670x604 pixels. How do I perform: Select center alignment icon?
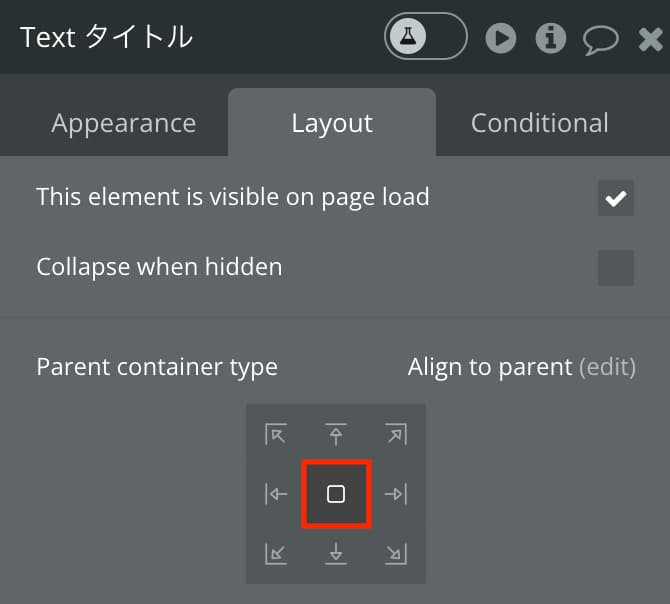(336, 494)
